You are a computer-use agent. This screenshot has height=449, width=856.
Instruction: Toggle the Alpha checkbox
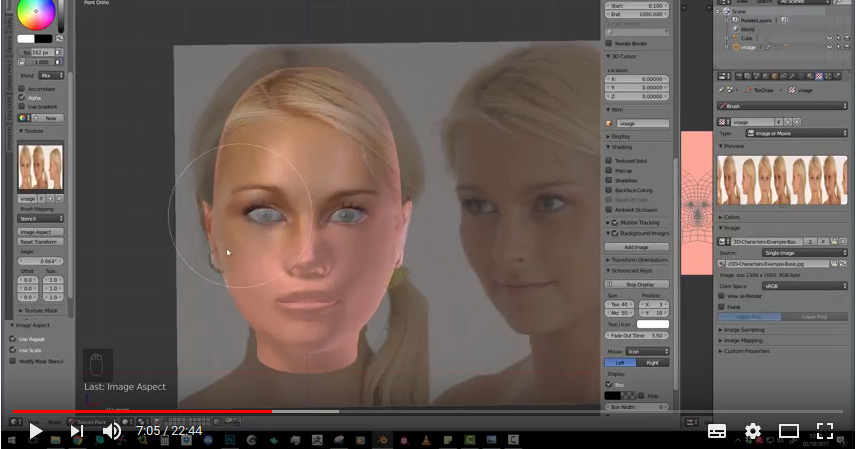22,98
